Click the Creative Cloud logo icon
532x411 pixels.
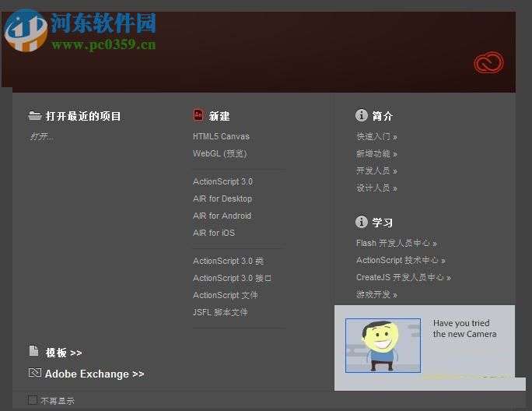pyautogui.click(x=488, y=62)
